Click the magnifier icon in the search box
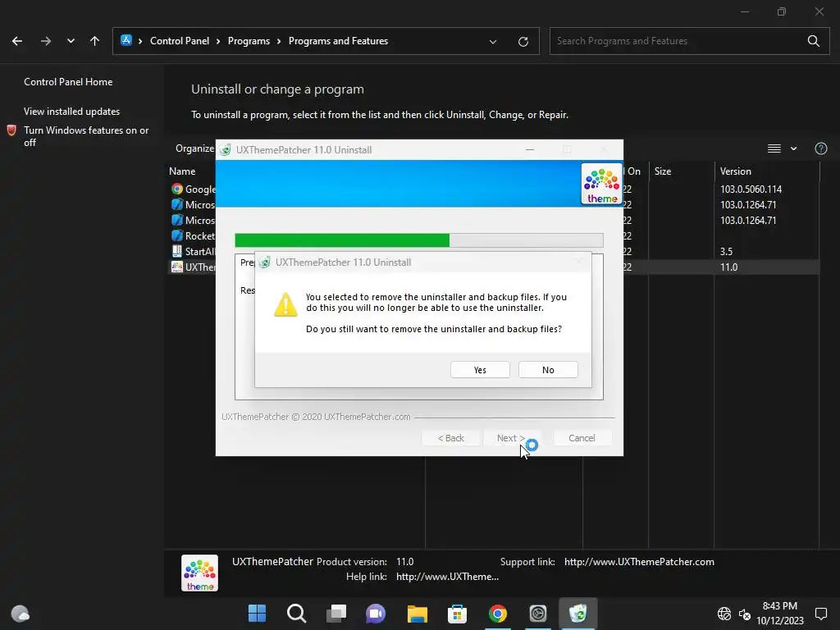This screenshot has width=840, height=630. 813,41
